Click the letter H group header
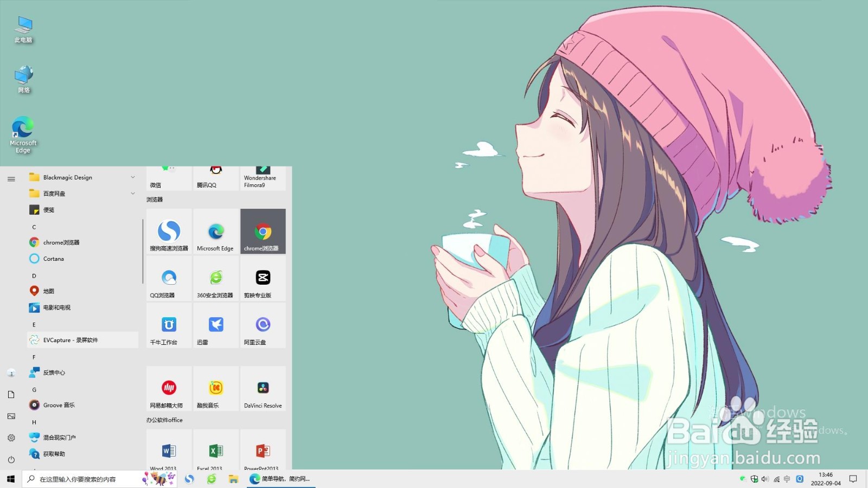This screenshot has width=868, height=488. coord(34,422)
